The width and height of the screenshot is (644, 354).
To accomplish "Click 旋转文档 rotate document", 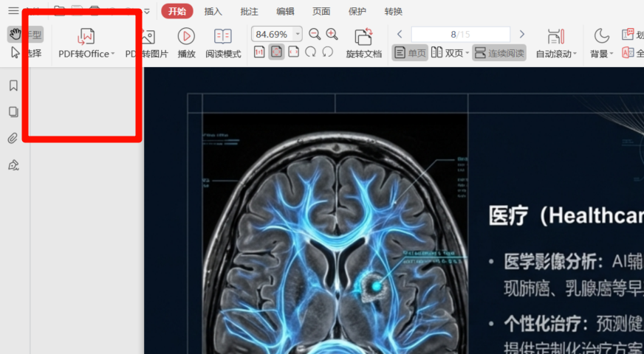I will click(364, 44).
